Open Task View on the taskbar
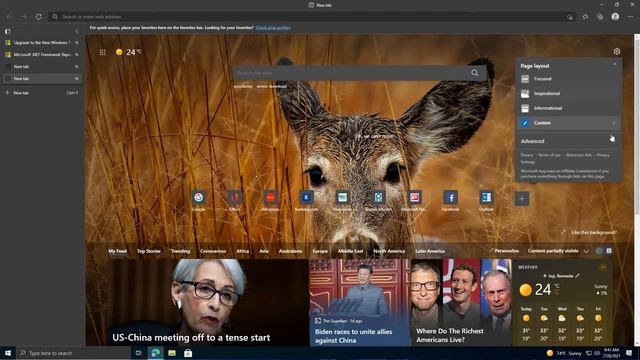 [138, 353]
